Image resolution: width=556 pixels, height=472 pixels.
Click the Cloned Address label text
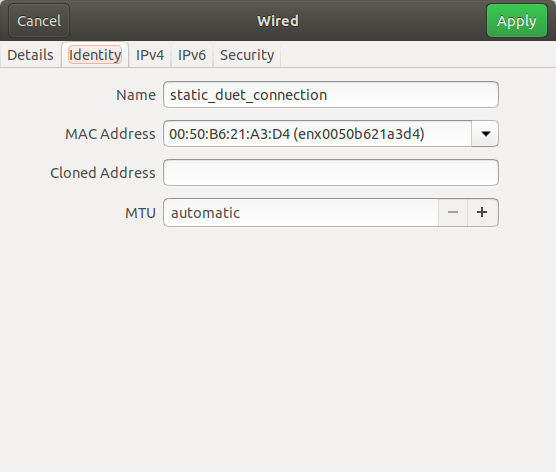point(103,173)
